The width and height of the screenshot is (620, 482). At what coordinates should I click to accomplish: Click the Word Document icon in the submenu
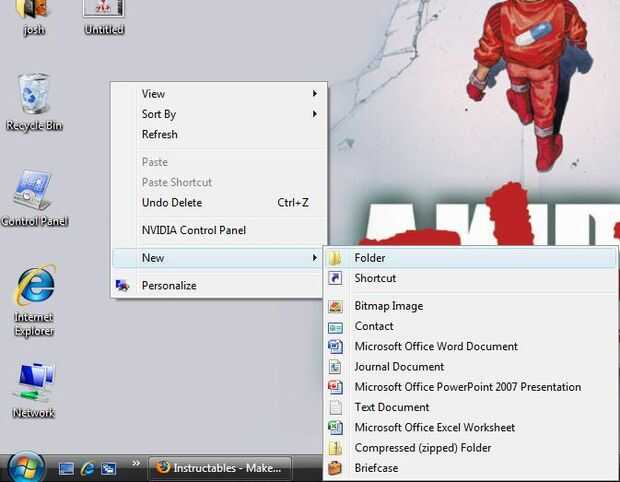pyautogui.click(x=335, y=347)
